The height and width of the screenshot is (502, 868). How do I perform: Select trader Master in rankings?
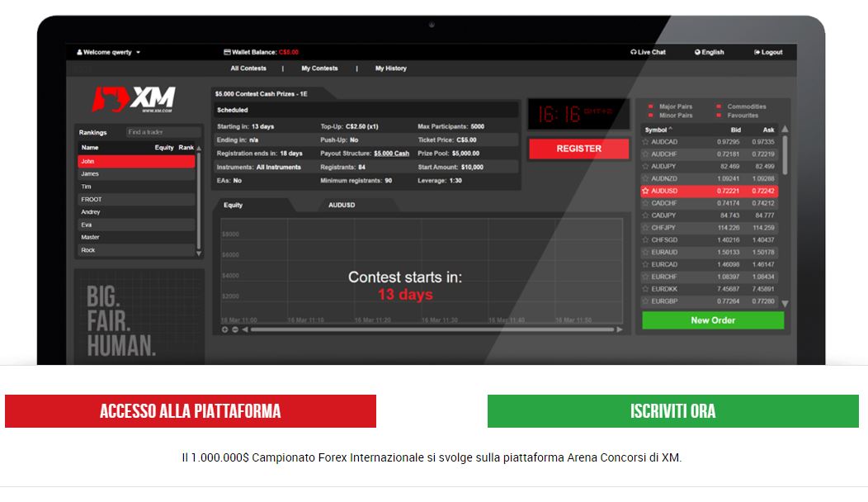click(x=136, y=237)
